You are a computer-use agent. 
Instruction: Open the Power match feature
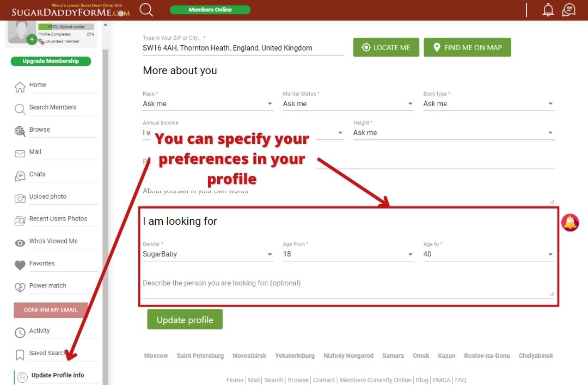point(47,285)
